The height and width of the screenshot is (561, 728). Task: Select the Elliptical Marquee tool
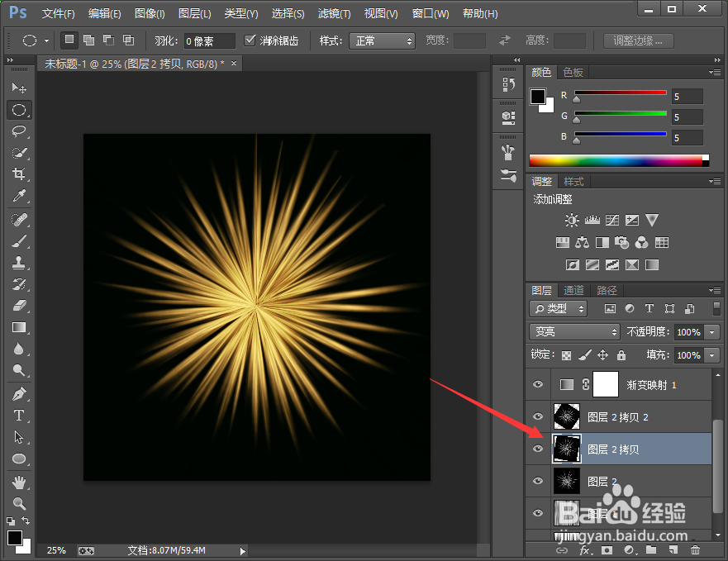point(18,110)
